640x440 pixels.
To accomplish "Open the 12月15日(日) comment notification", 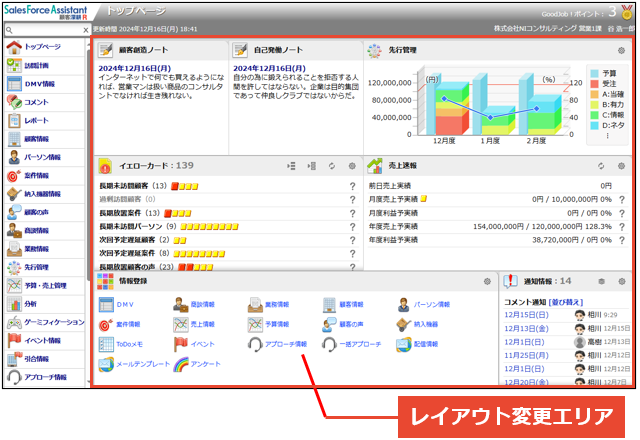I will (527, 315).
